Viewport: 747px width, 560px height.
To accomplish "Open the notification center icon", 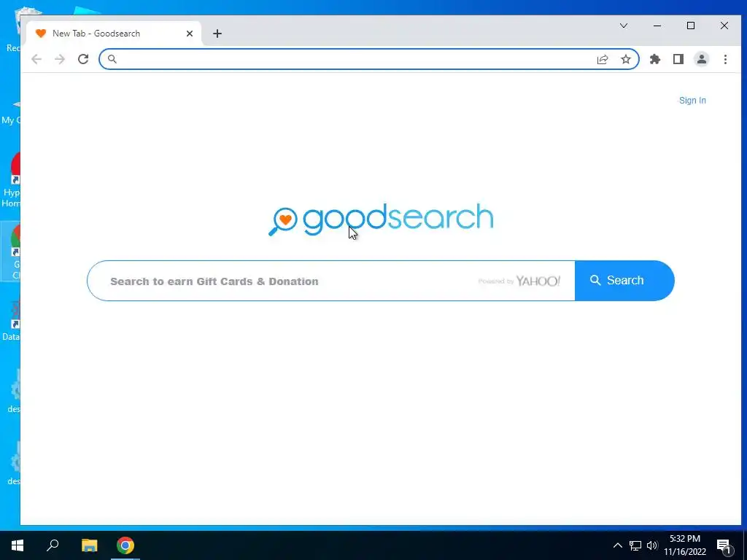I will (x=724, y=546).
